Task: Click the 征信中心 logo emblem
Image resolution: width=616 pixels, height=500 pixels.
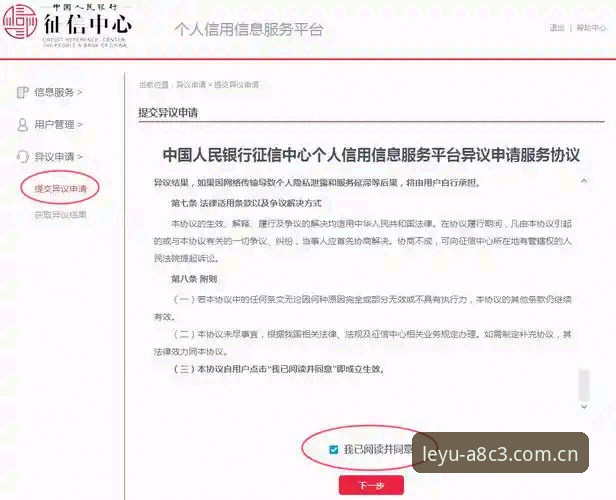Action: 20,22
